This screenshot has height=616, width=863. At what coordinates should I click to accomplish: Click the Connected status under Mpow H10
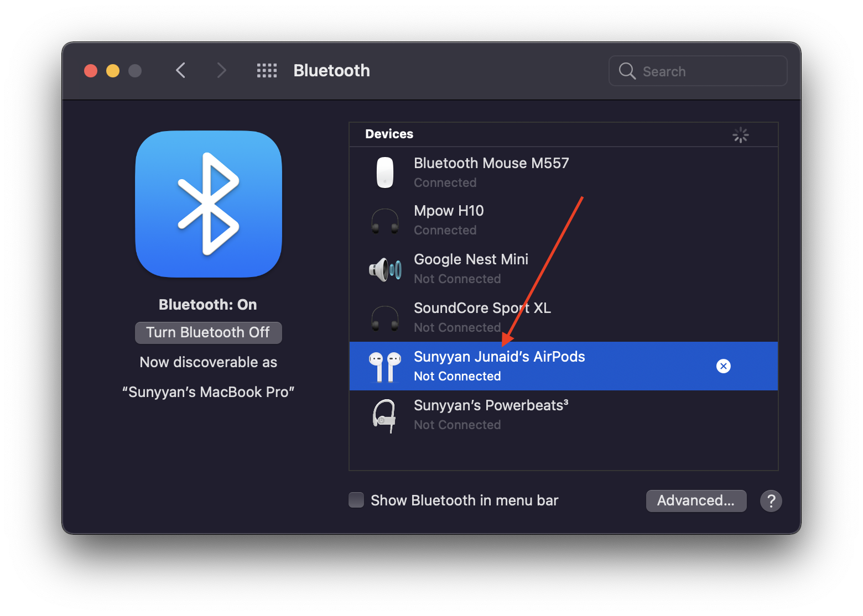(x=445, y=230)
